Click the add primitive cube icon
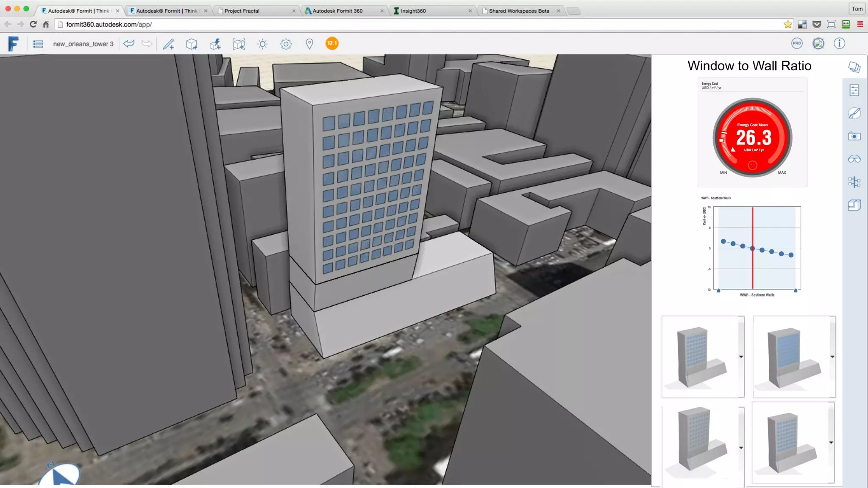The image size is (868, 488). (x=192, y=44)
